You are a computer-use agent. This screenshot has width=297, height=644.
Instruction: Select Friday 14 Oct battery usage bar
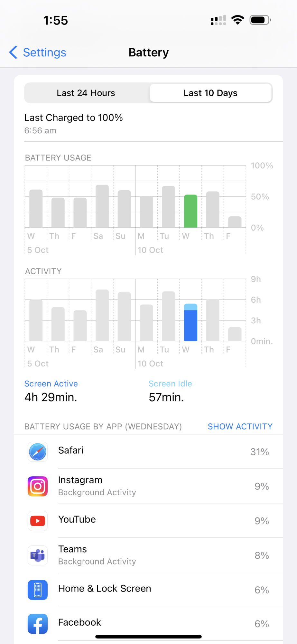coord(235,222)
